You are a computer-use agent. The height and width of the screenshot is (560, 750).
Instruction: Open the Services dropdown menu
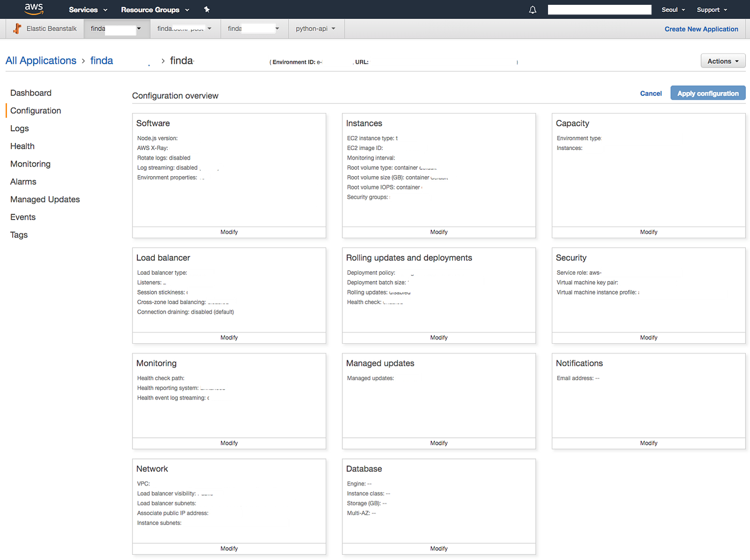(x=88, y=10)
